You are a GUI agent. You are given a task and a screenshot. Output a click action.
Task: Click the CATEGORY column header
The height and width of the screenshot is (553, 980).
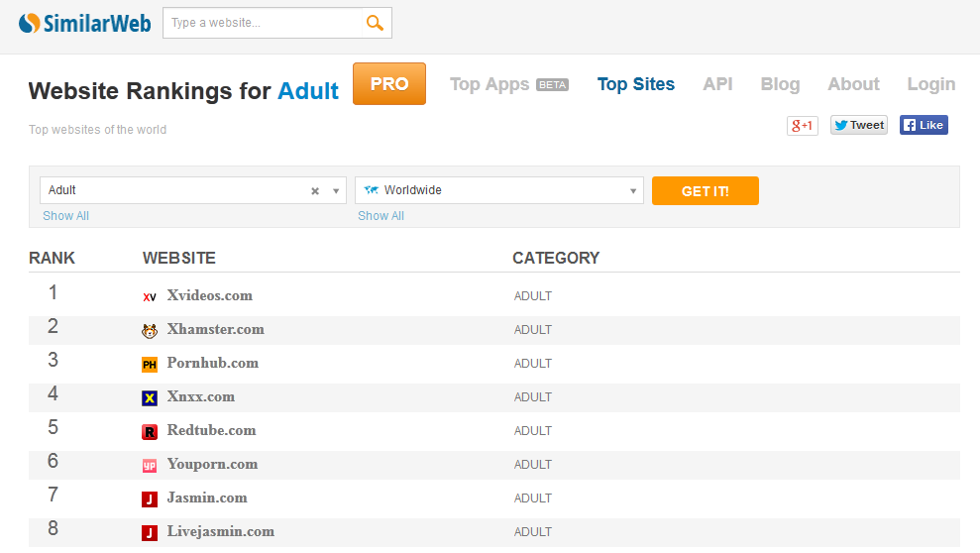[556, 258]
